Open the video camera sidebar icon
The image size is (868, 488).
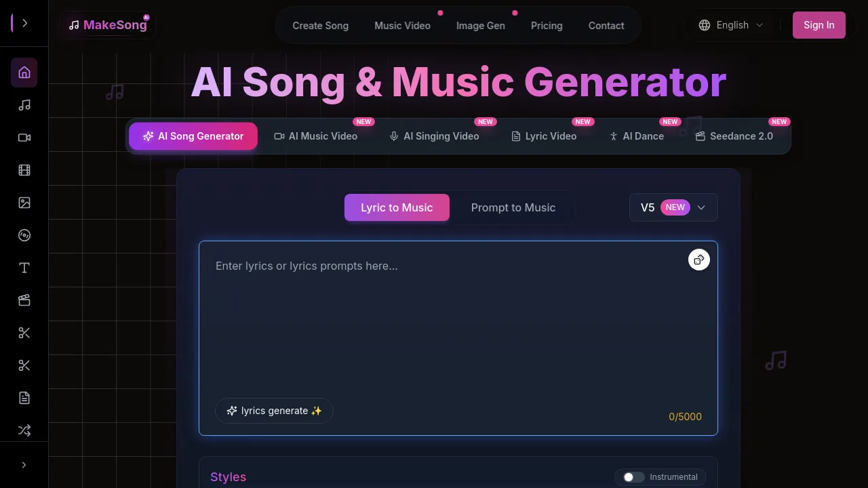coord(24,138)
